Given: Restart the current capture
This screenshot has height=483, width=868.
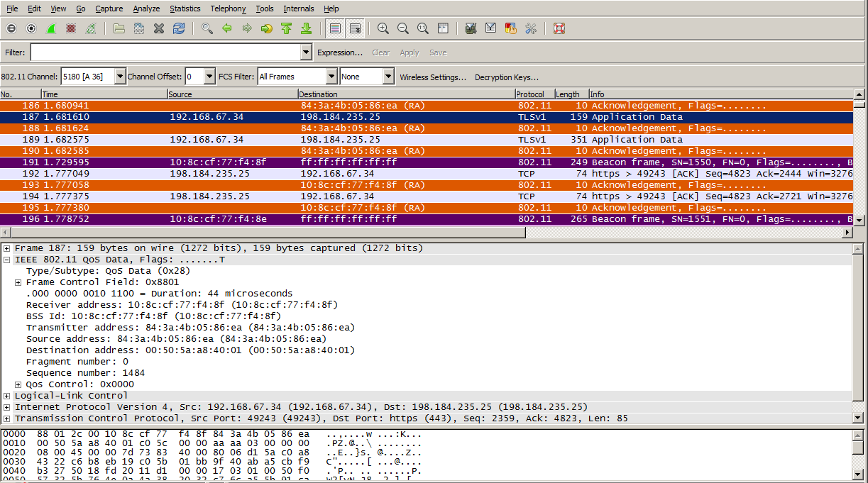Looking at the screenshot, I should [x=90, y=28].
